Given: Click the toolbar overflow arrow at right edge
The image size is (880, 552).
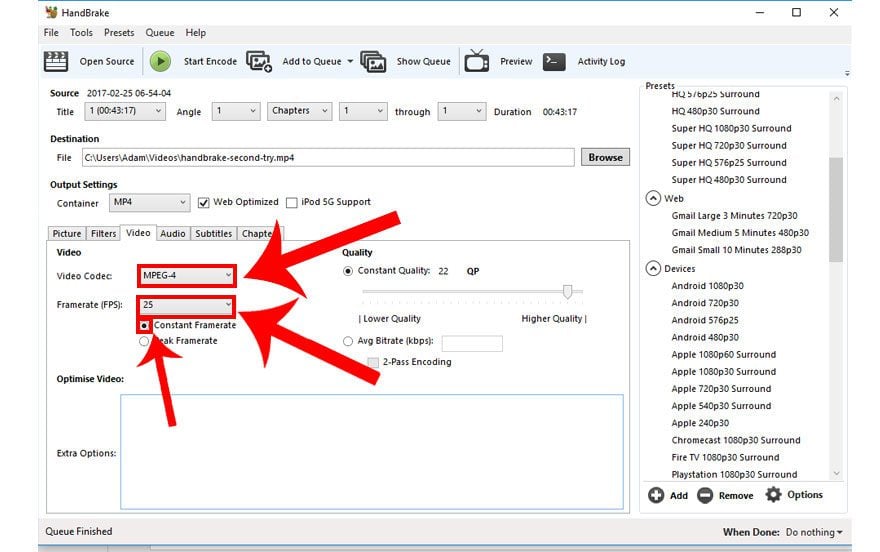Looking at the screenshot, I should pyautogui.click(x=847, y=73).
